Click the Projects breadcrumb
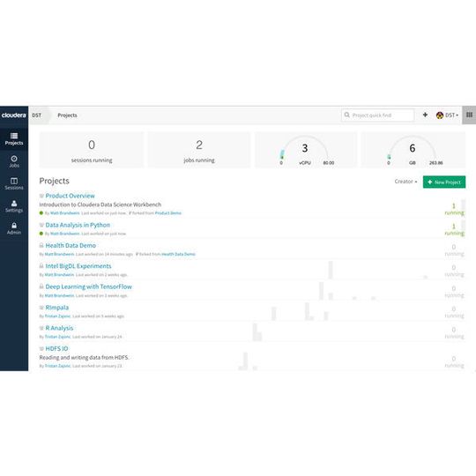The image size is (476, 476). point(67,115)
